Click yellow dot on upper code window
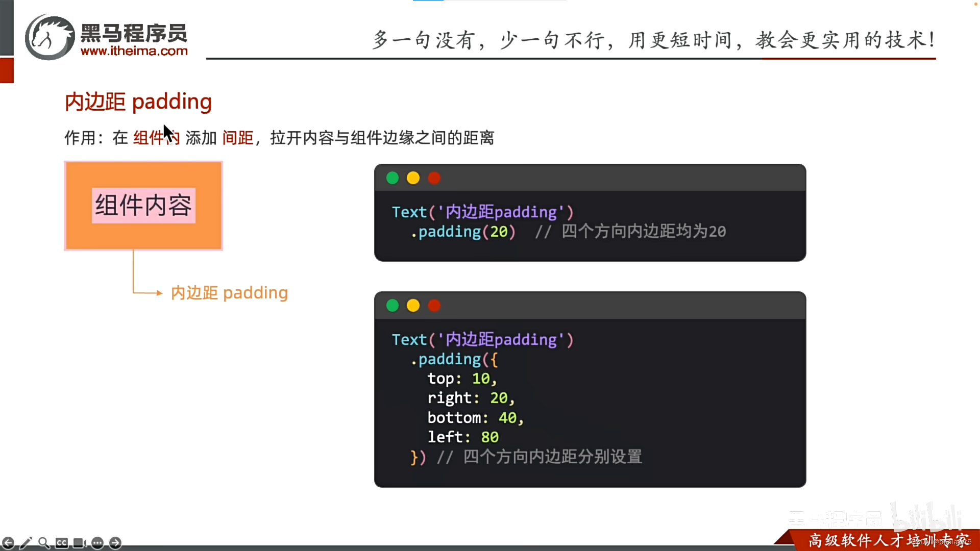This screenshot has height=551, width=980. (x=413, y=178)
